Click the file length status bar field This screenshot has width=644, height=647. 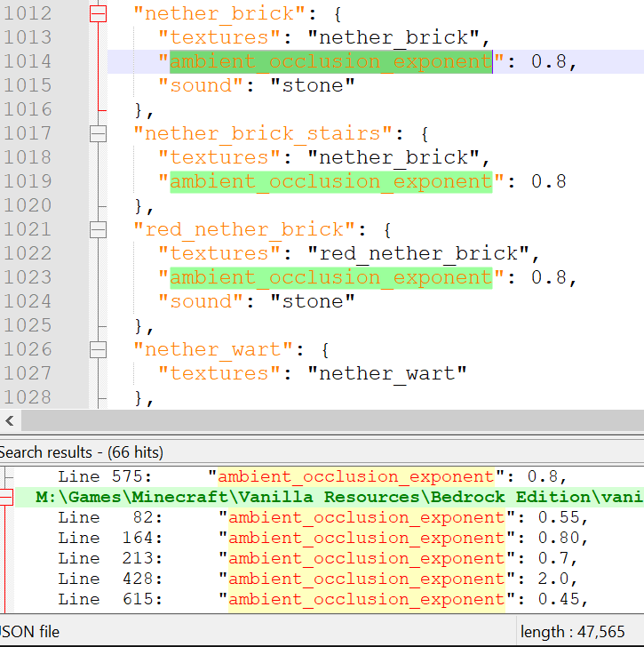coord(573,632)
